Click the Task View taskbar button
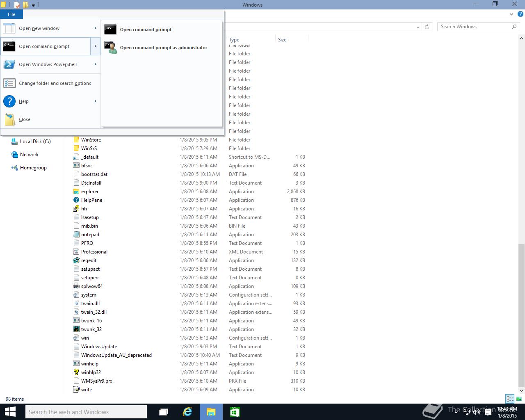The width and height of the screenshot is (525, 420). (164, 412)
